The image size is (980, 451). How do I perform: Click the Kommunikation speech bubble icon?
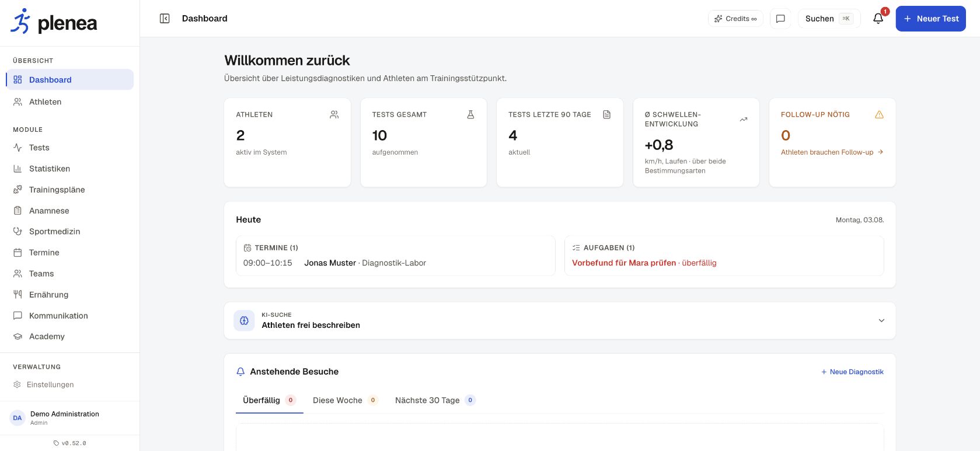[18, 316]
